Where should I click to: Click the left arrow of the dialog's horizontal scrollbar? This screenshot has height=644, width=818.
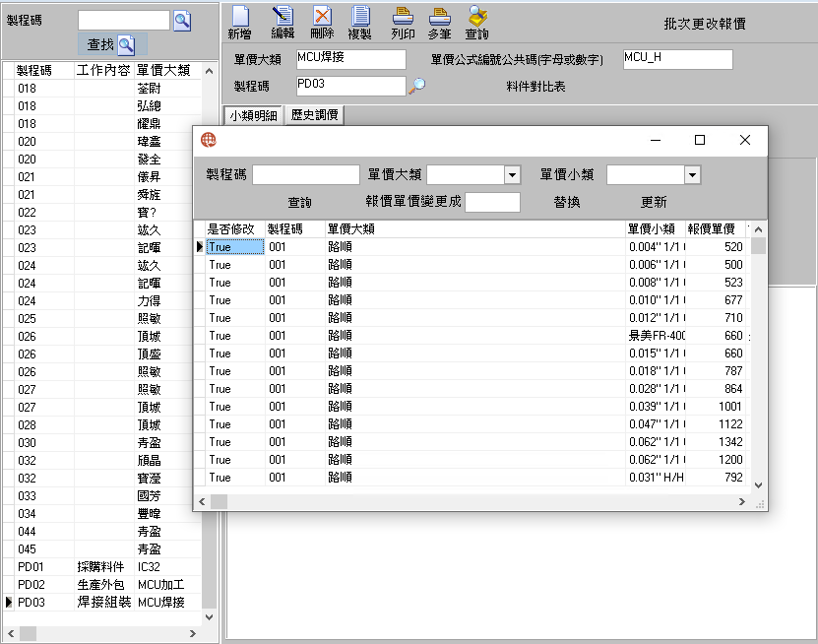(202, 501)
